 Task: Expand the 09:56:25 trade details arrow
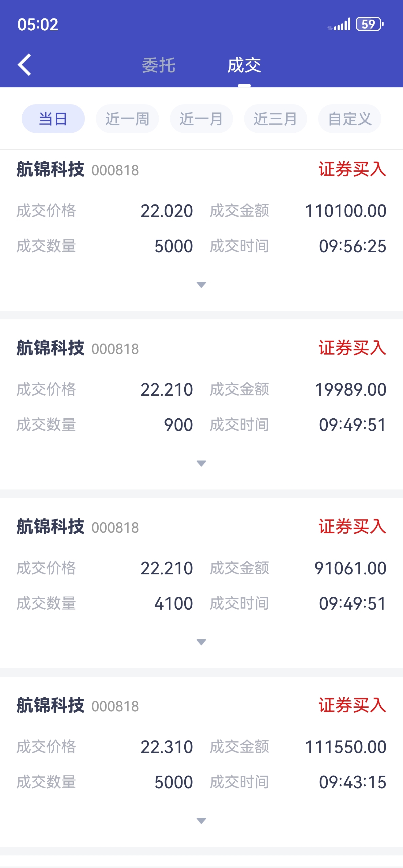click(201, 285)
